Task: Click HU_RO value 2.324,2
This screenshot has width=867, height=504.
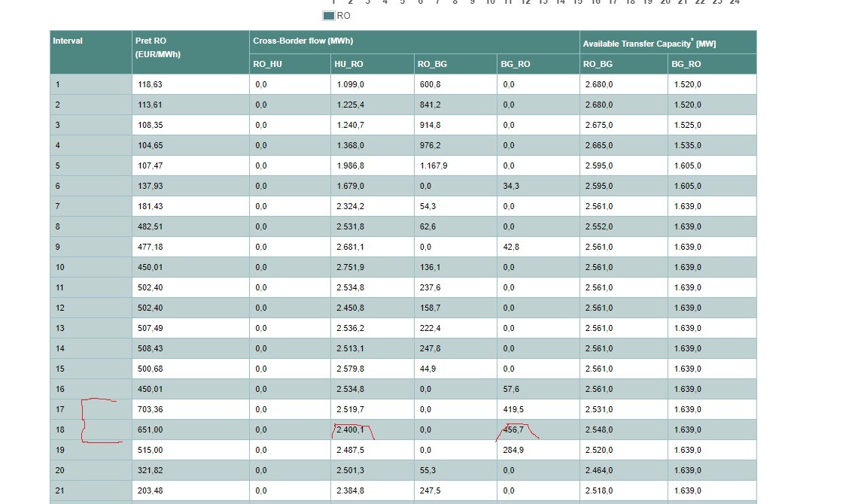Action: [x=351, y=207]
